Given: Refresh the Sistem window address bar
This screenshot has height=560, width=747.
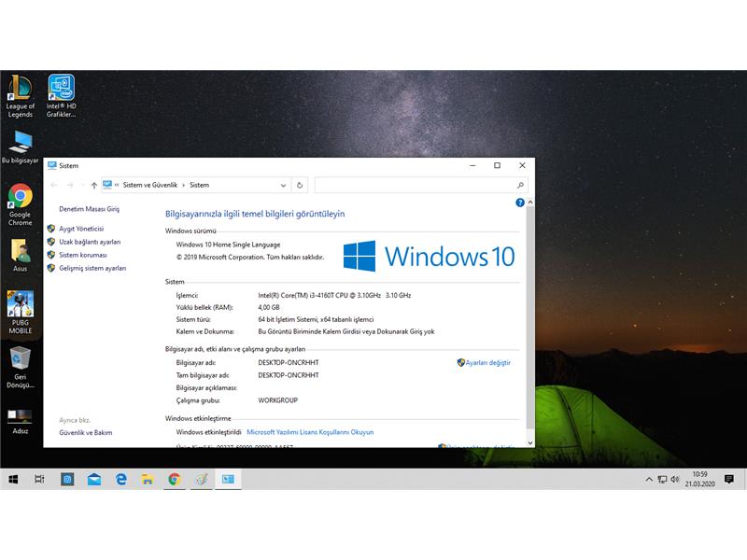Looking at the screenshot, I should click(300, 185).
